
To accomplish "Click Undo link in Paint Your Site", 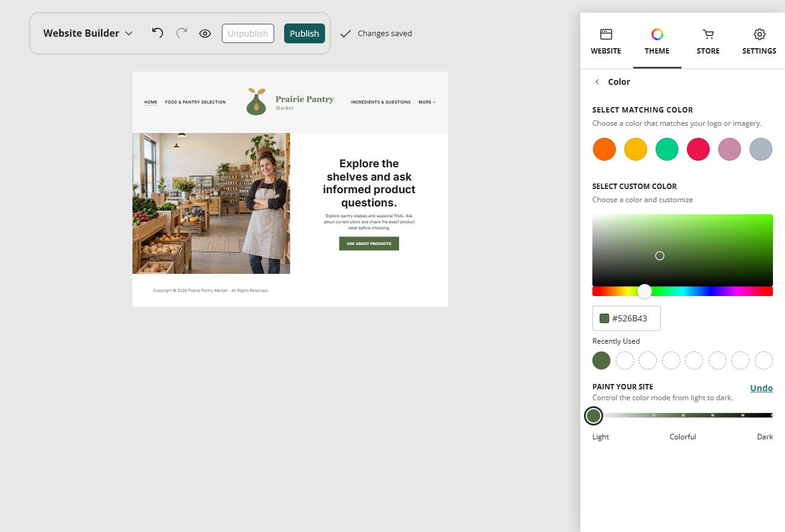I will coord(762,388).
